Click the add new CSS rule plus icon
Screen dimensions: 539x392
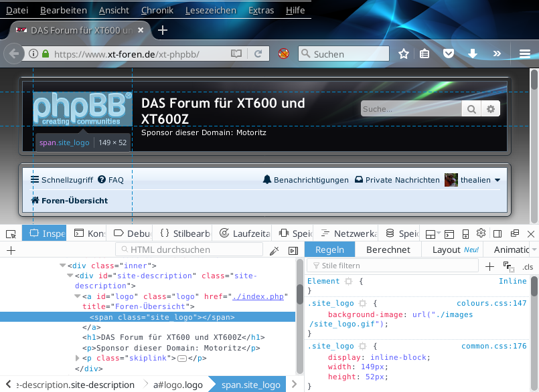coord(489,266)
